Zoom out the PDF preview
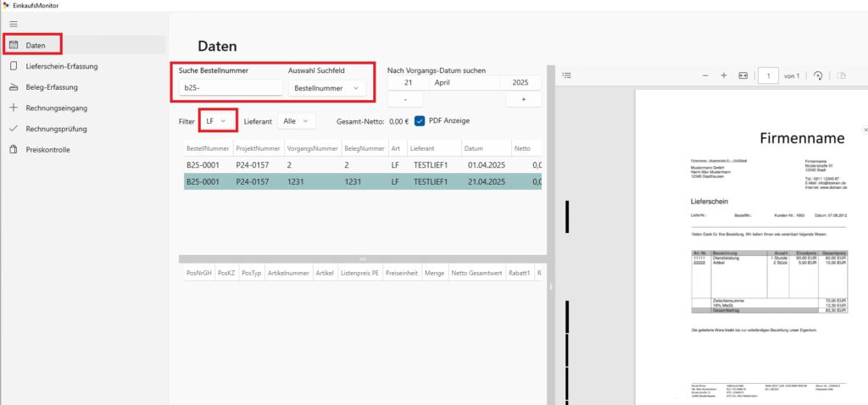Image resolution: width=868 pixels, height=405 pixels. (704, 75)
